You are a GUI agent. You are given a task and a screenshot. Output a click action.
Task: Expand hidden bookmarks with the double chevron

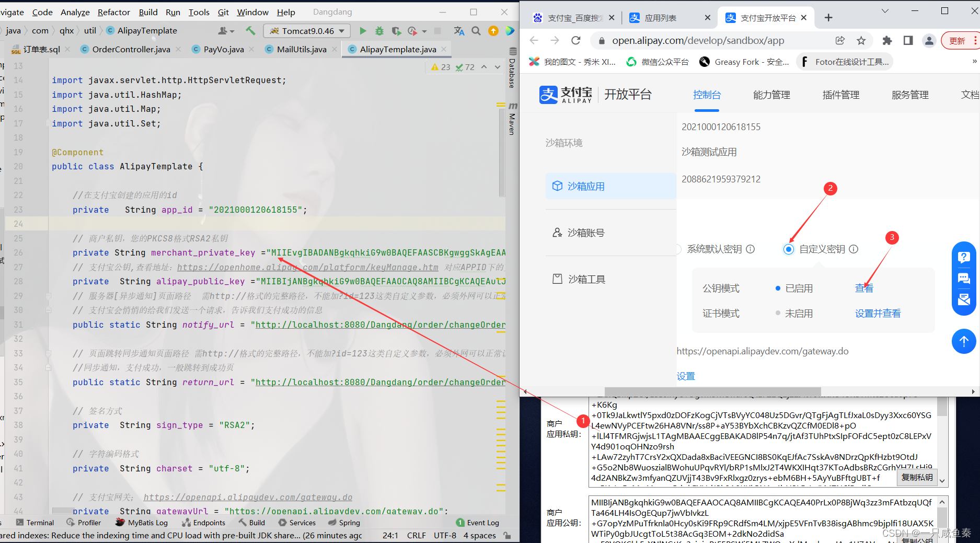tap(974, 62)
